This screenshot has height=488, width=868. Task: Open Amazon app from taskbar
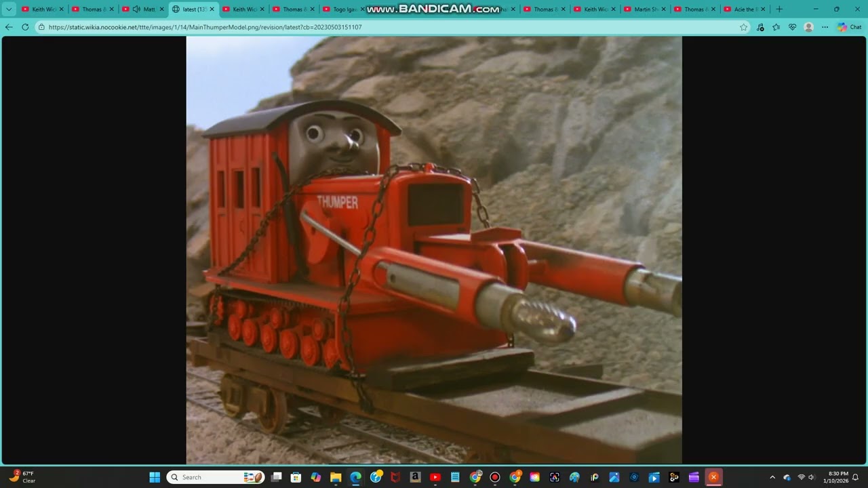click(x=415, y=477)
